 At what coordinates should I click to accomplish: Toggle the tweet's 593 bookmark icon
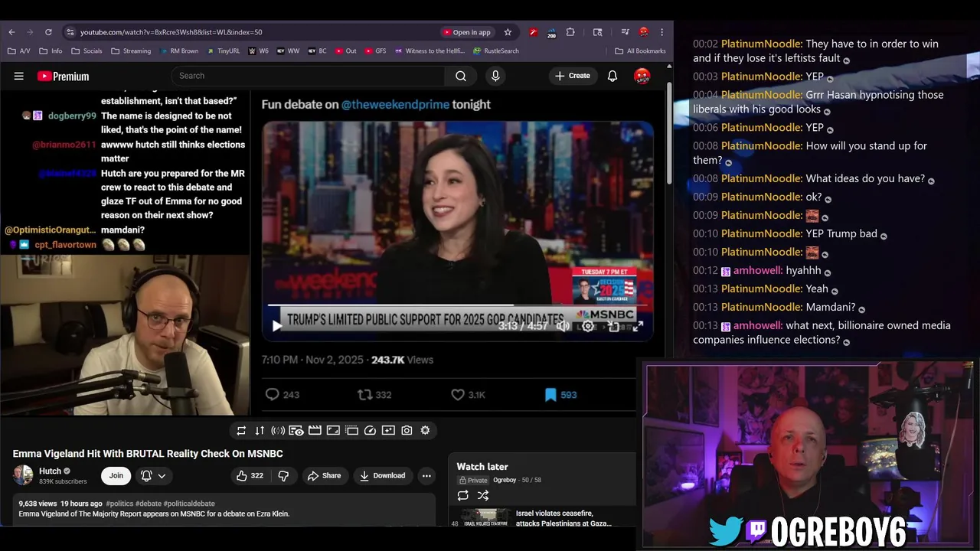point(550,395)
